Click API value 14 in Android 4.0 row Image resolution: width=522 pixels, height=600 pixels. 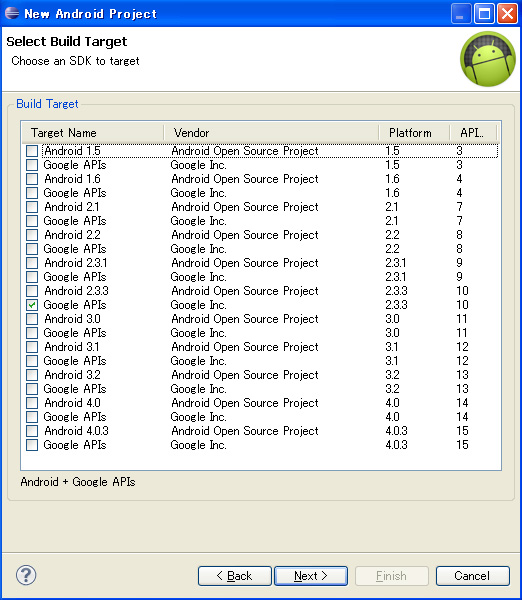[462, 403]
